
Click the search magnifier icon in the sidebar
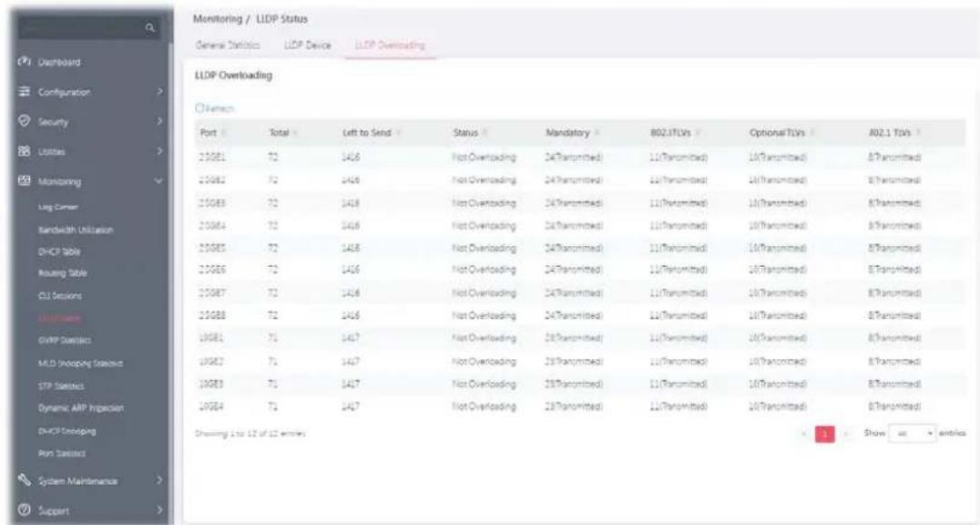150,28
